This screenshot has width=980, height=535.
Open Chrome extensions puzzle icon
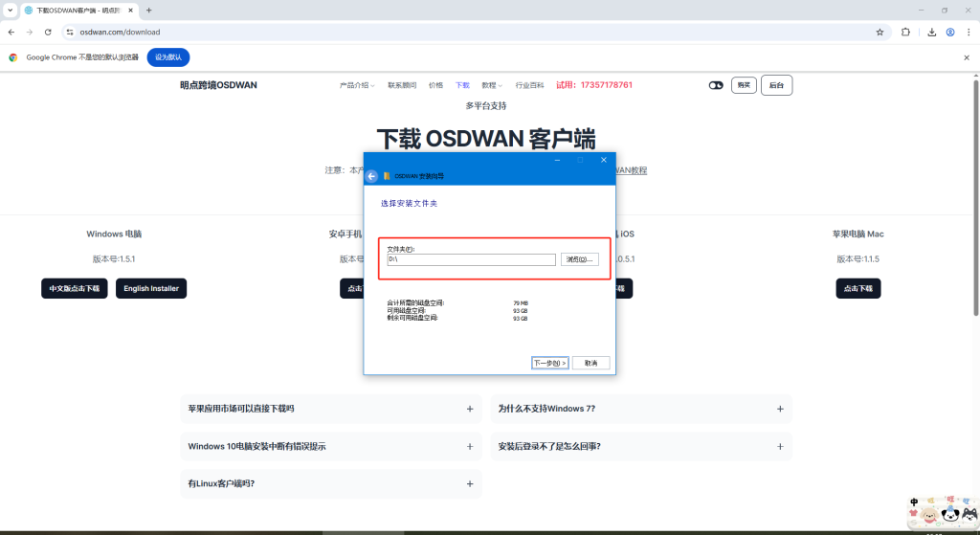coord(905,32)
